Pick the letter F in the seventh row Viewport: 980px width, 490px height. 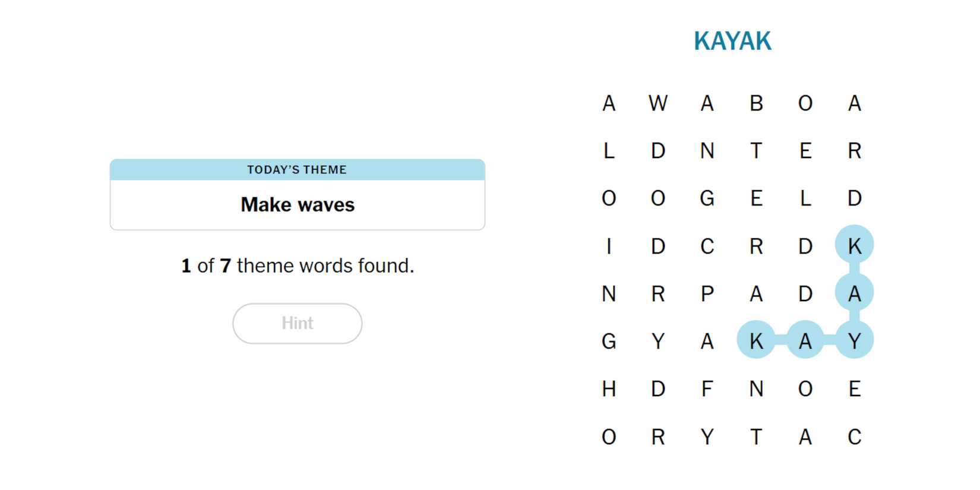[707, 389]
